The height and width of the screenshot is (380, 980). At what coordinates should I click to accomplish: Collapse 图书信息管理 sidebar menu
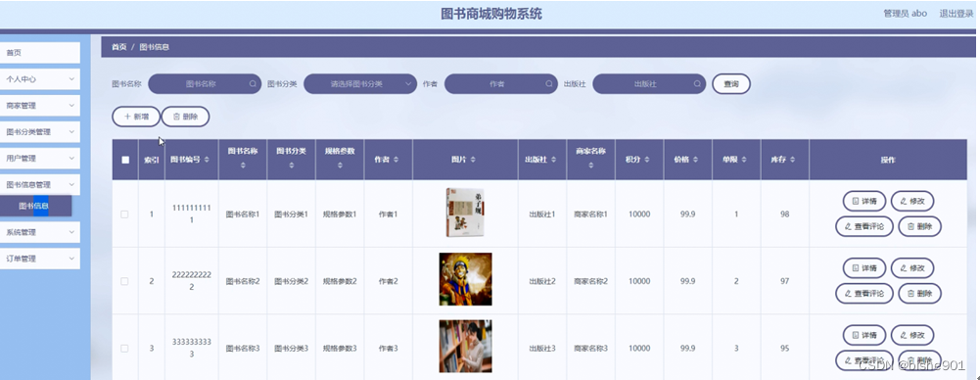tap(40, 184)
